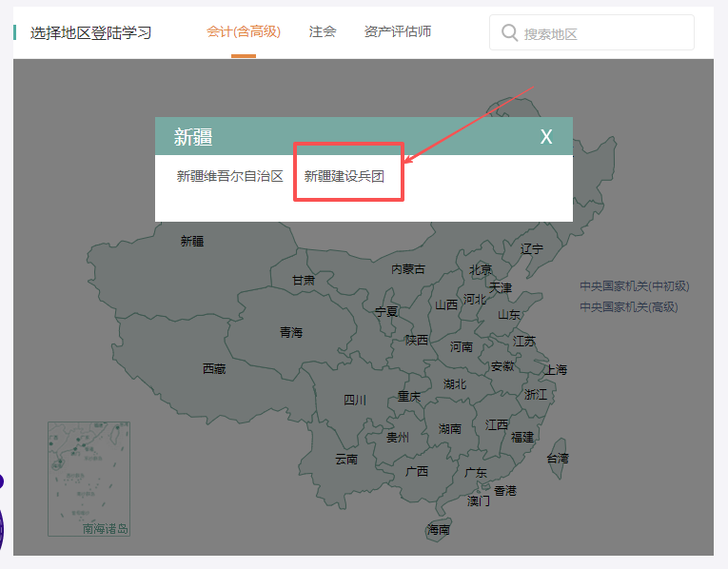
Task: Choose 重庆 on the map
Action: [x=409, y=397]
